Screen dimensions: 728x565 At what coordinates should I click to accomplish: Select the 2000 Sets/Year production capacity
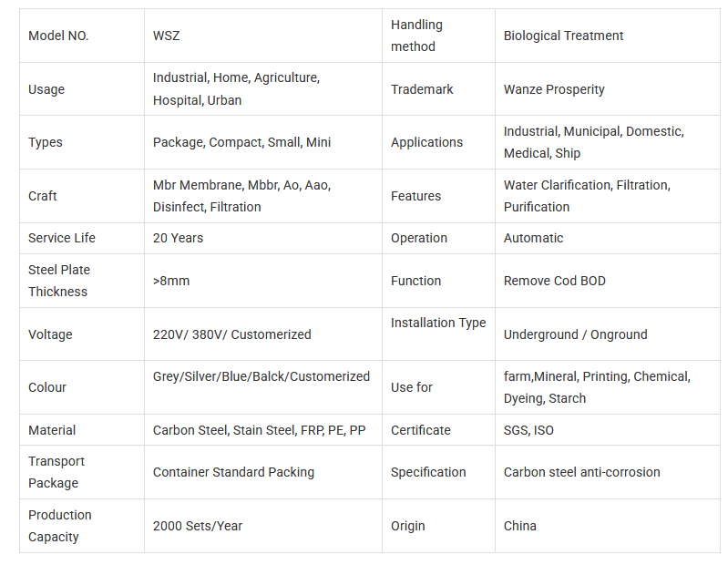click(x=198, y=526)
